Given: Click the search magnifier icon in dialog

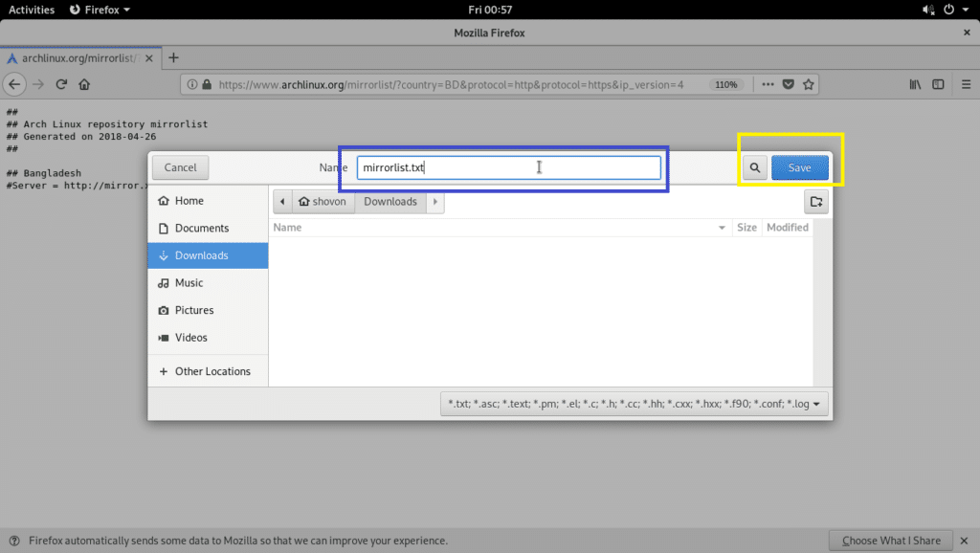Looking at the screenshot, I should point(755,167).
